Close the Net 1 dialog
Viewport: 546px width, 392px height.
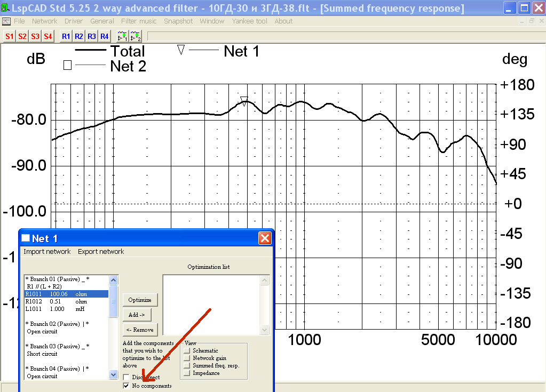(x=265, y=238)
